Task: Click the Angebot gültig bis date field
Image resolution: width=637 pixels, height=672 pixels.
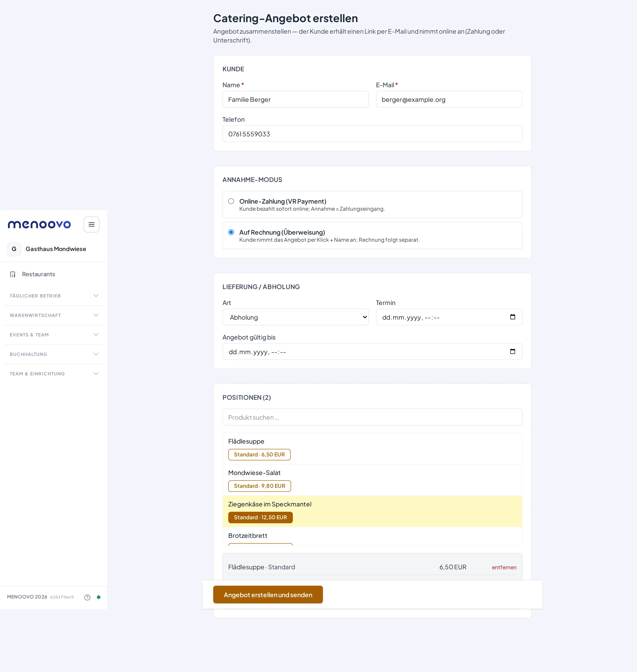Action: (372, 352)
